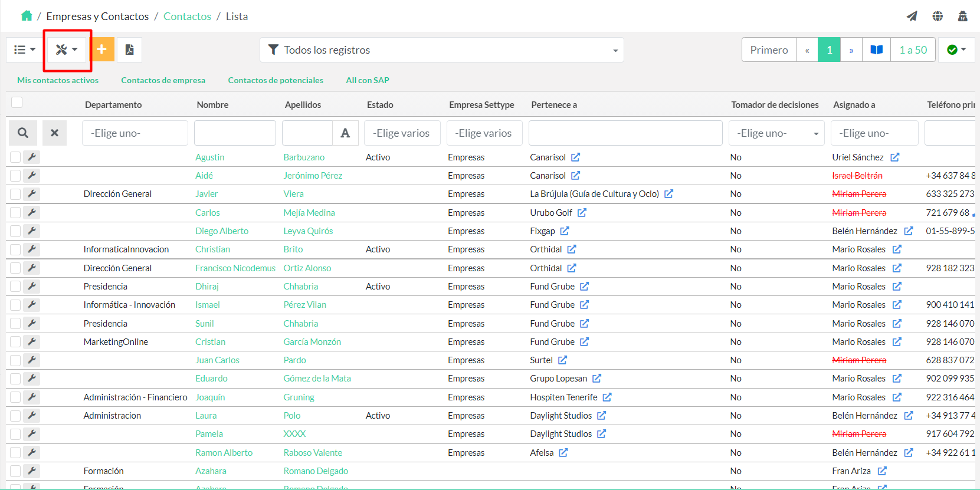Edit Aidé row with wrench icon
The width and height of the screenshot is (980, 490).
point(32,175)
